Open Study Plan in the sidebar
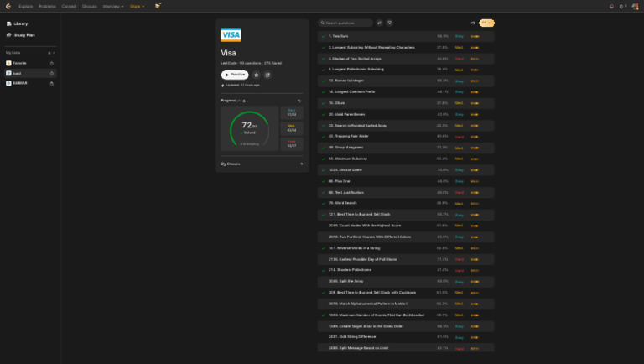 pos(20,35)
